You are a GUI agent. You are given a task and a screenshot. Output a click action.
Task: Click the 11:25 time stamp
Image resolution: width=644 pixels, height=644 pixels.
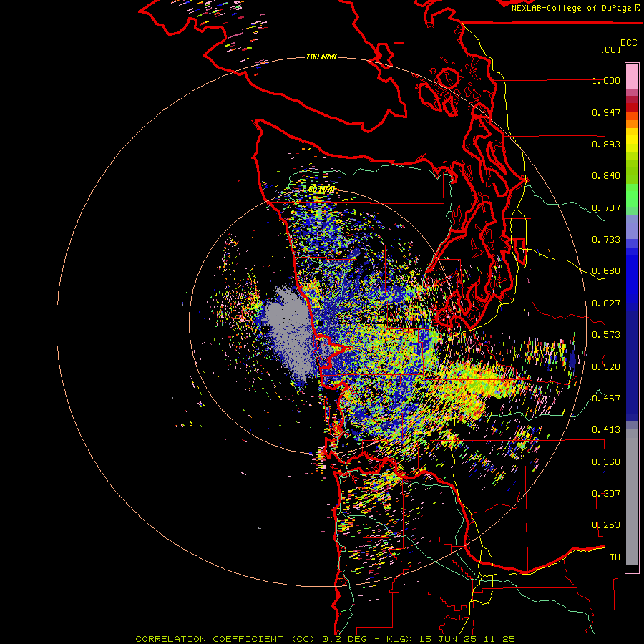tap(500, 639)
